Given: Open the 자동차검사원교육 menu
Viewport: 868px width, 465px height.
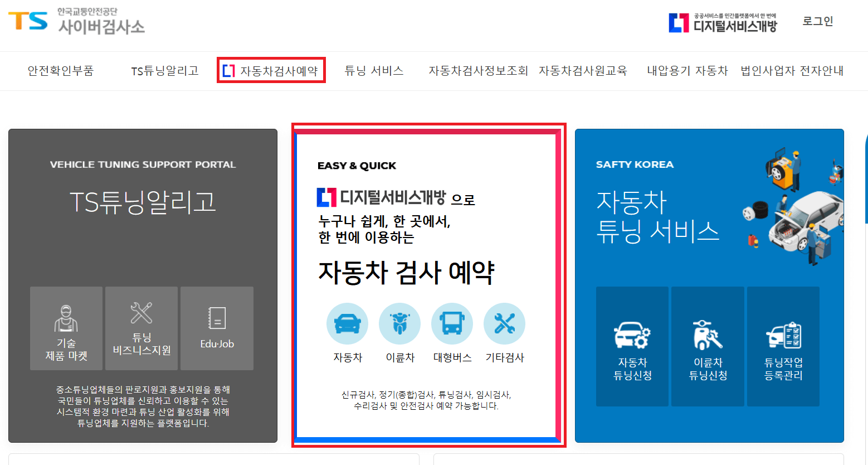Looking at the screenshot, I should point(583,71).
